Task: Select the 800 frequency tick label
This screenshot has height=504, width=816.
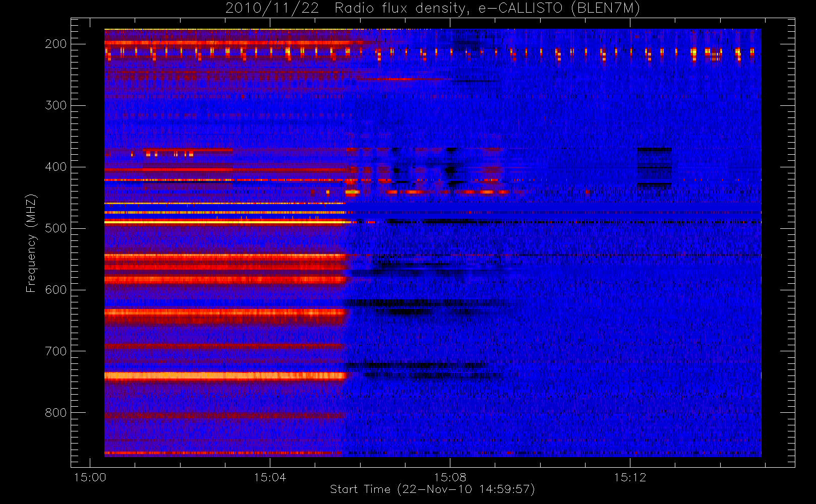Action: (56, 413)
